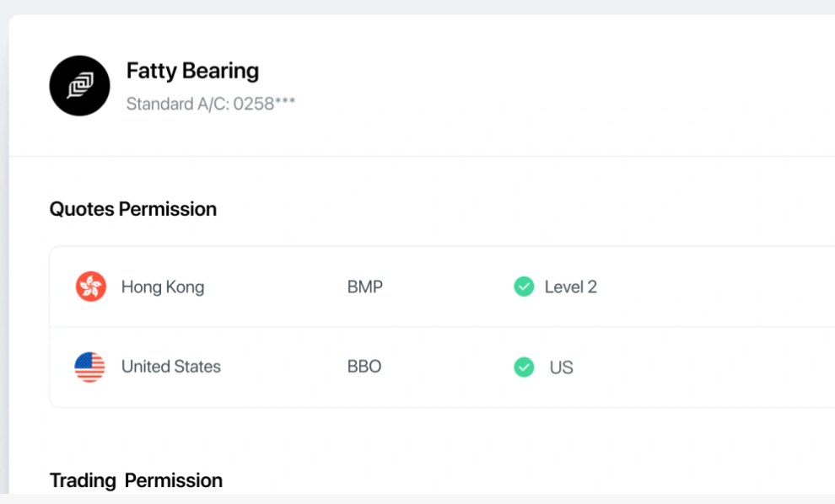Screen dimensions: 835x504
Task: Click the black profile avatar logo
Action: [80, 86]
